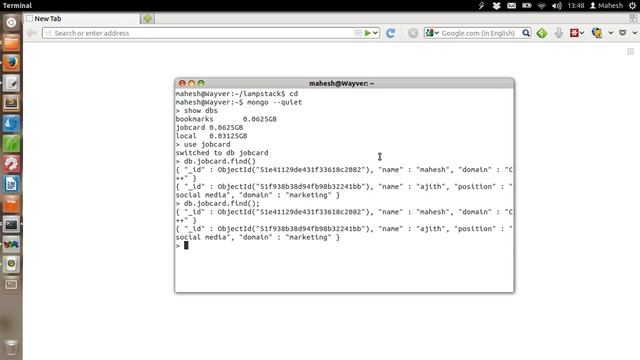The image size is (640, 360).
Task: Click the mahesh@Wayver terminal title bar
Action: pos(344,83)
